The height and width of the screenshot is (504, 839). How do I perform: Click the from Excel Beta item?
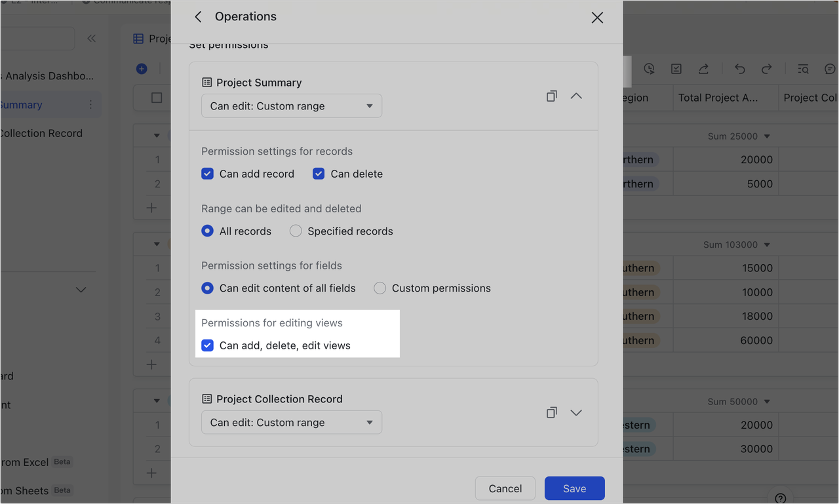click(35, 462)
